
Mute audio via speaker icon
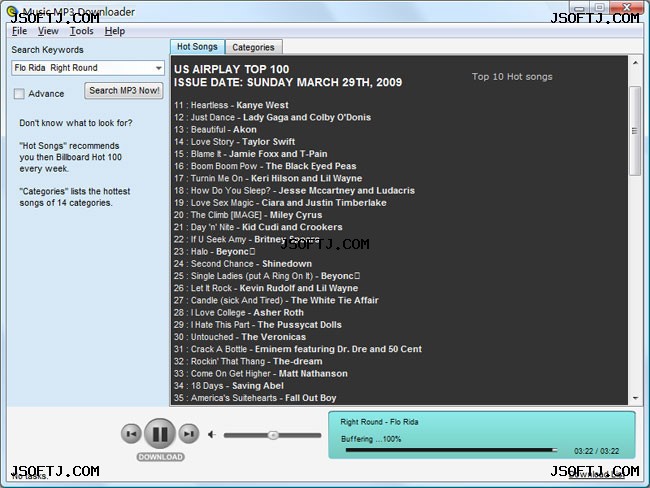(x=212, y=435)
